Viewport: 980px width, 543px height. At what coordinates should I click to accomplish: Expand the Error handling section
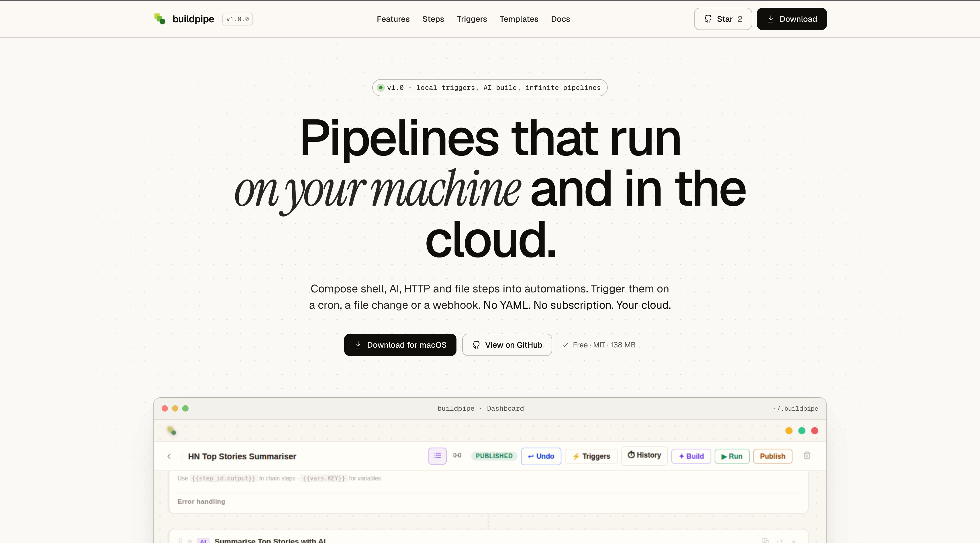[x=201, y=501]
